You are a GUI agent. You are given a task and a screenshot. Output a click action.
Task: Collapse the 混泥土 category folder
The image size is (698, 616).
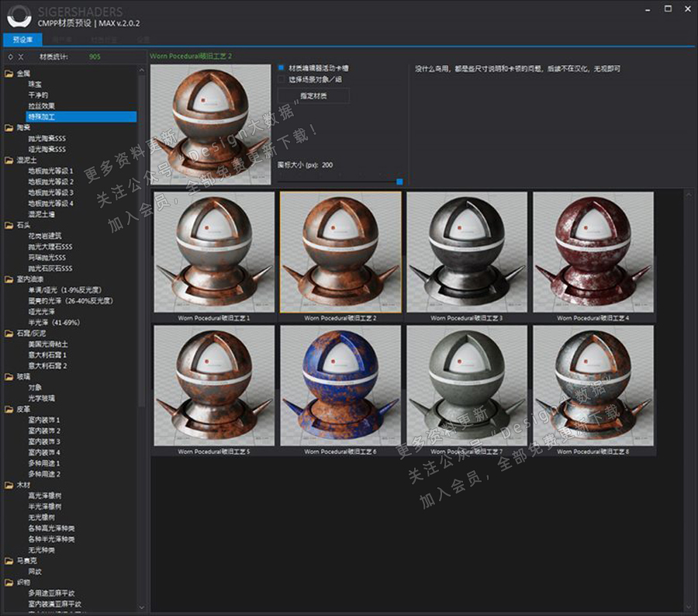pos(9,160)
